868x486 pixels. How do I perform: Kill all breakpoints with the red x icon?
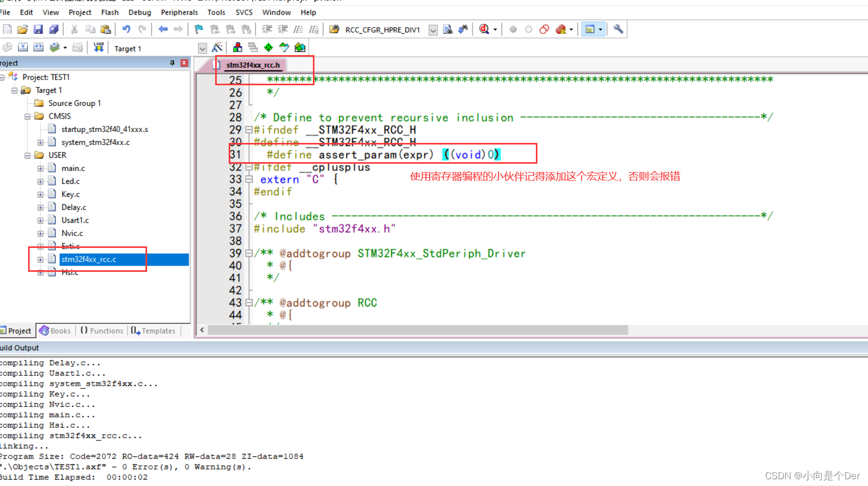click(560, 29)
